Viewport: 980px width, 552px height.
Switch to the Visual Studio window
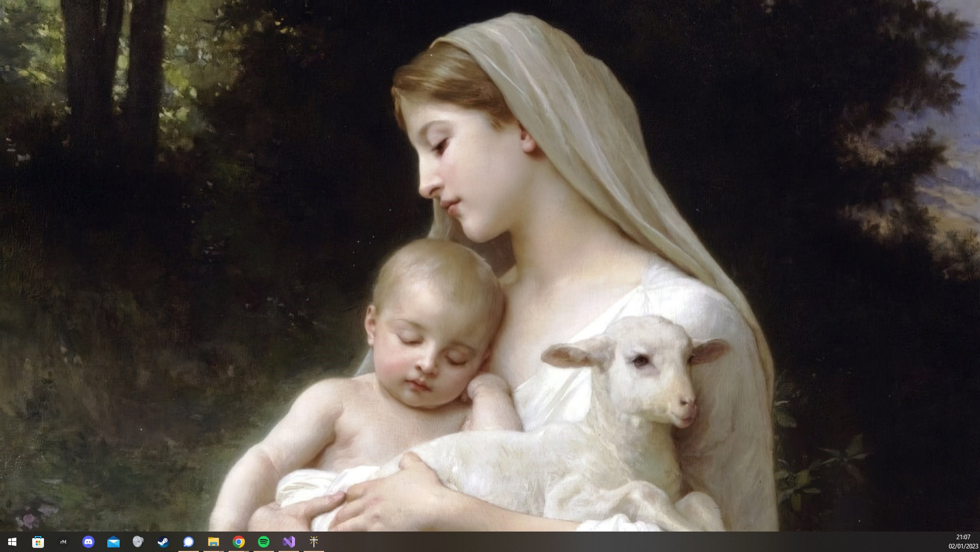pos(288,542)
